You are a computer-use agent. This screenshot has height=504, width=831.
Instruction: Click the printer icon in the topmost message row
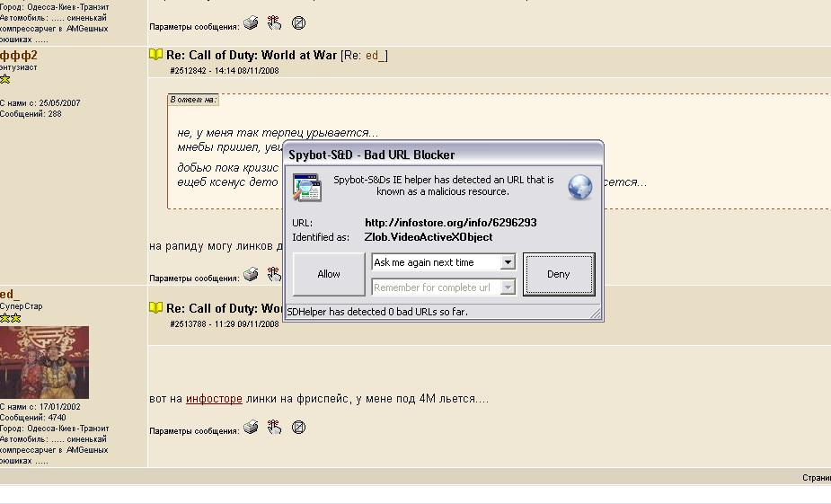252,23
